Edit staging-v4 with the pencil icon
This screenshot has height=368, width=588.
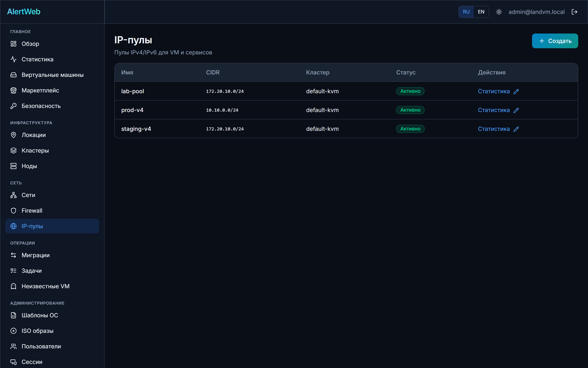pyautogui.click(x=516, y=129)
